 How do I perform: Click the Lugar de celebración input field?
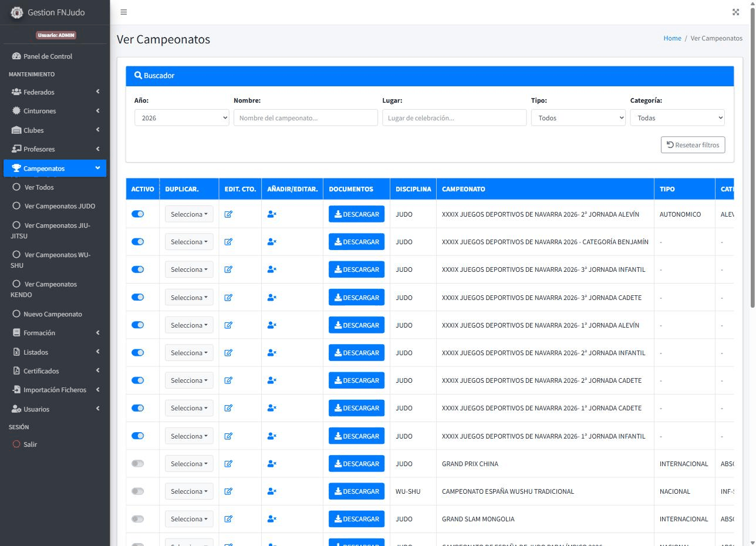tap(454, 117)
